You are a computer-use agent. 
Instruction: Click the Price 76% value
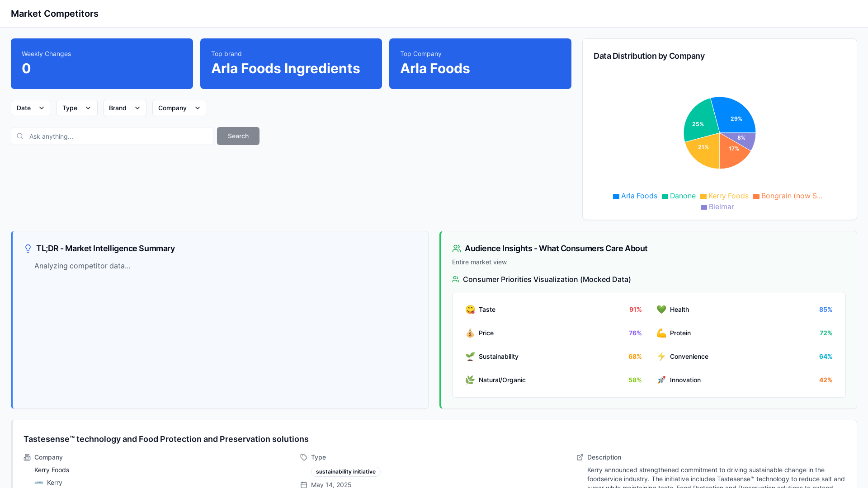tap(635, 333)
